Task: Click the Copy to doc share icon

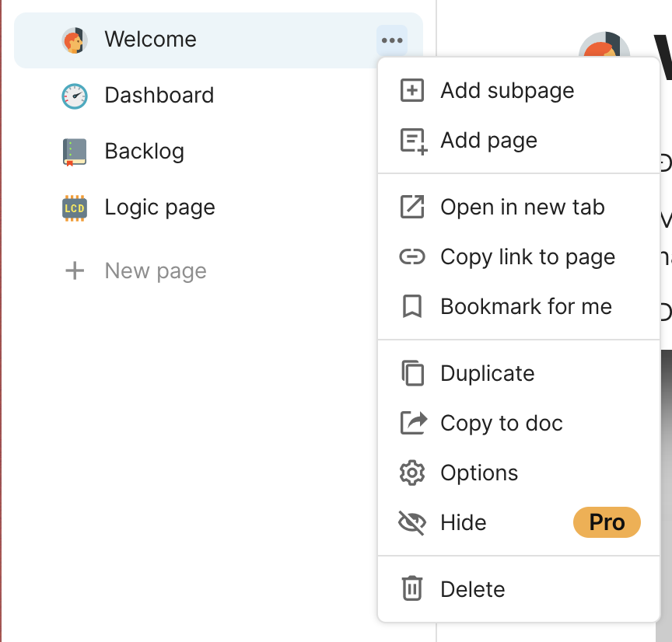Action: coord(413,423)
